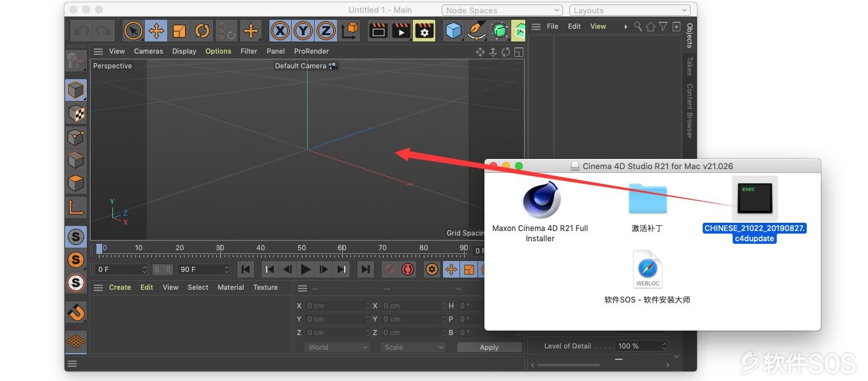Click frame 50 on the timeline ruler
The height and width of the screenshot is (381, 868).
pos(302,248)
